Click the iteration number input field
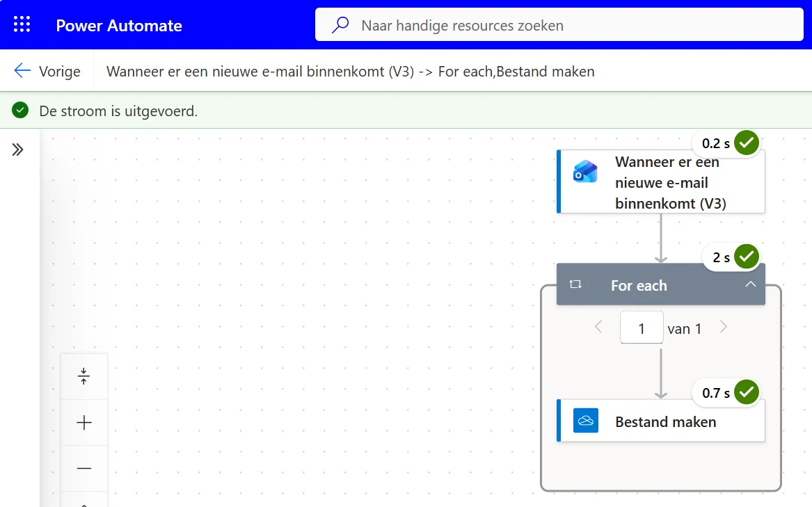 [x=642, y=328]
